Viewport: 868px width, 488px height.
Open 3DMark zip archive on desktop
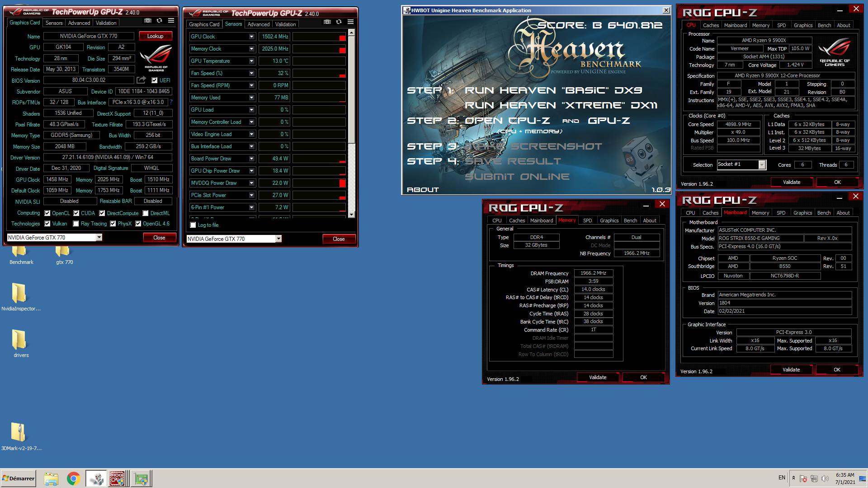coord(18,432)
